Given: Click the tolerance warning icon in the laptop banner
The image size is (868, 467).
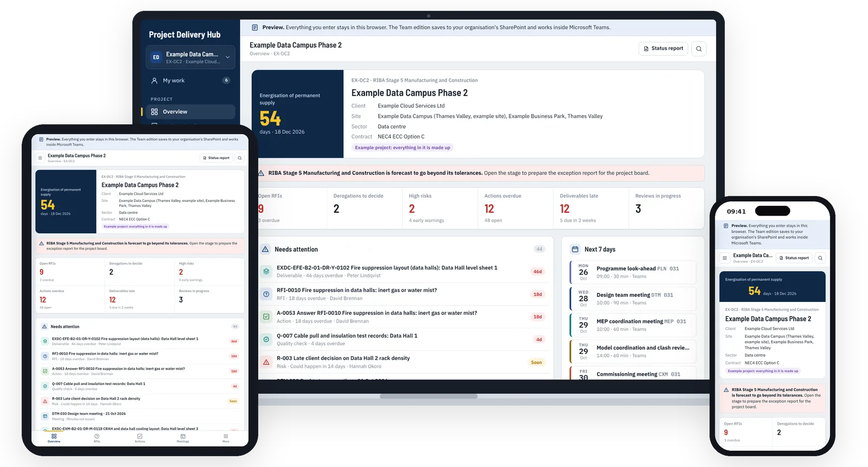Looking at the screenshot, I should click(x=261, y=173).
